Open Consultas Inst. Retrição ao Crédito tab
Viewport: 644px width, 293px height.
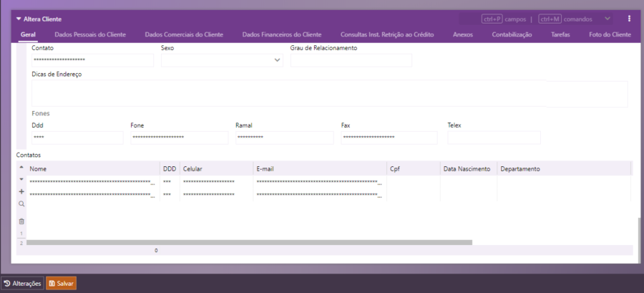pos(387,34)
